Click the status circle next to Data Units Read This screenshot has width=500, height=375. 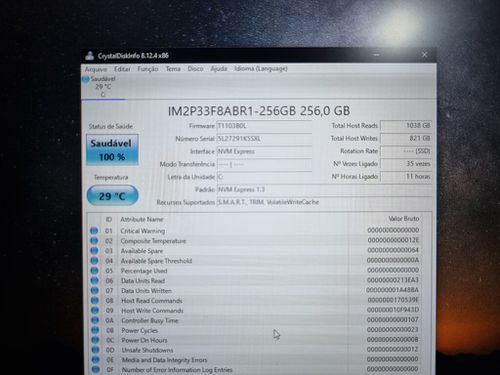(x=94, y=281)
